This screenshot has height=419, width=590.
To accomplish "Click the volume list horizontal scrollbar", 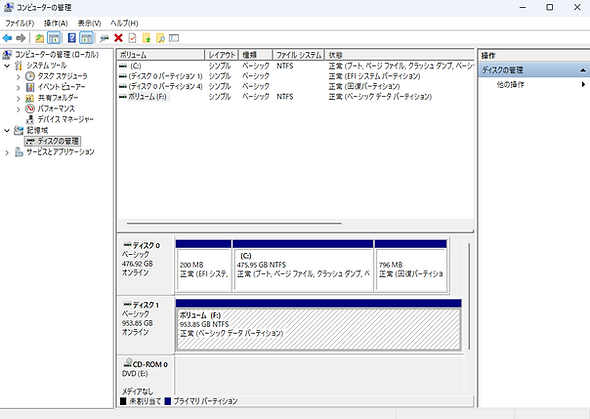I will click(234, 223).
